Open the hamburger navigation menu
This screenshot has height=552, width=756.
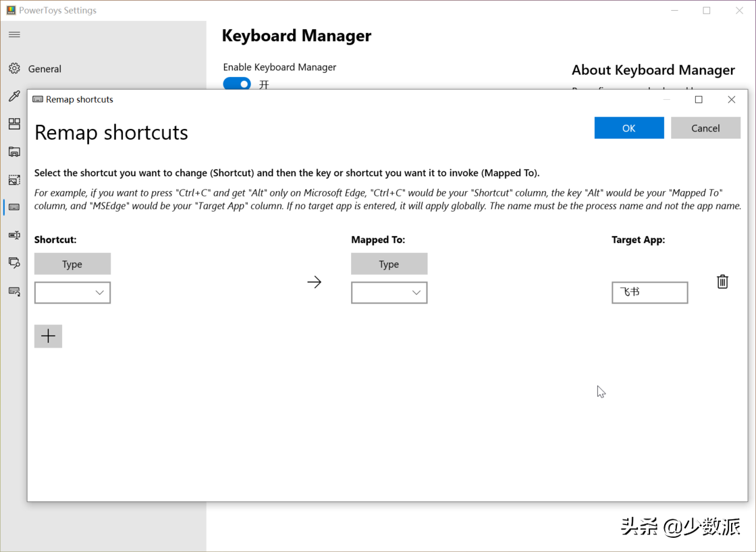click(14, 34)
